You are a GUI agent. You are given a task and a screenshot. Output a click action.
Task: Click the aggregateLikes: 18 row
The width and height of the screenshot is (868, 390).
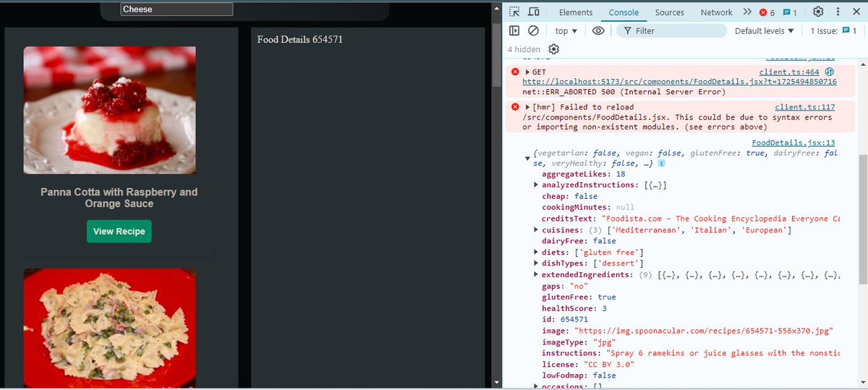pos(584,174)
